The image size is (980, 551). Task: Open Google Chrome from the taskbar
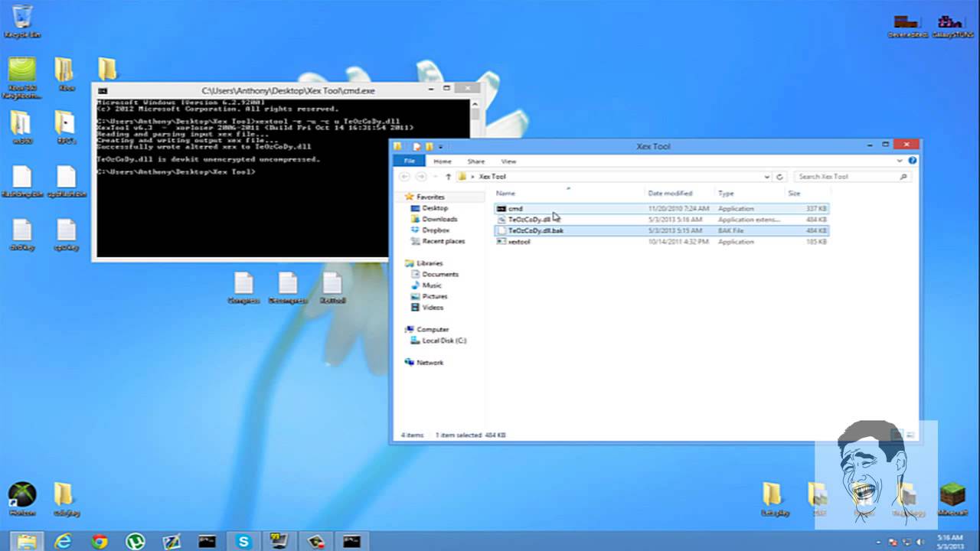(100, 542)
